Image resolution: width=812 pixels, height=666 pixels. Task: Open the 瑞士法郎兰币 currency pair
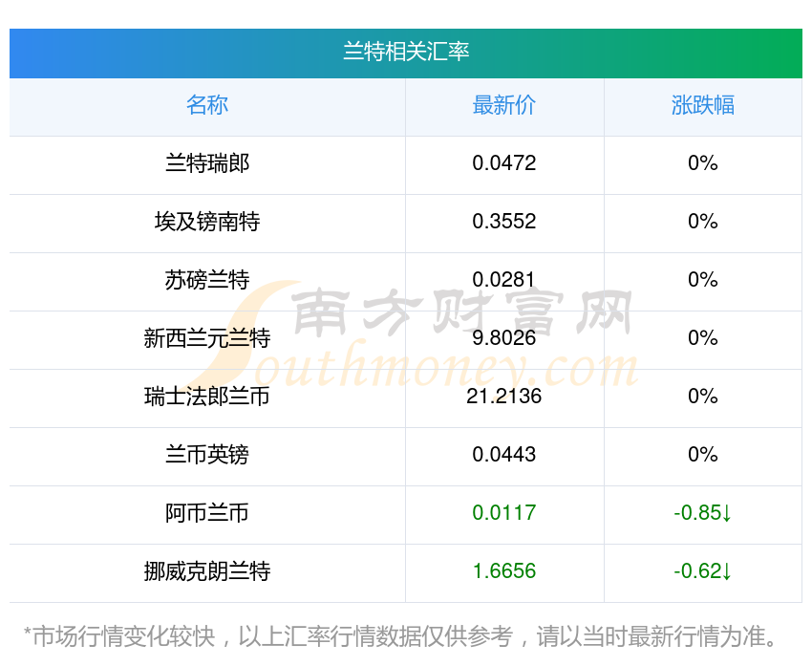click(x=207, y=397)
